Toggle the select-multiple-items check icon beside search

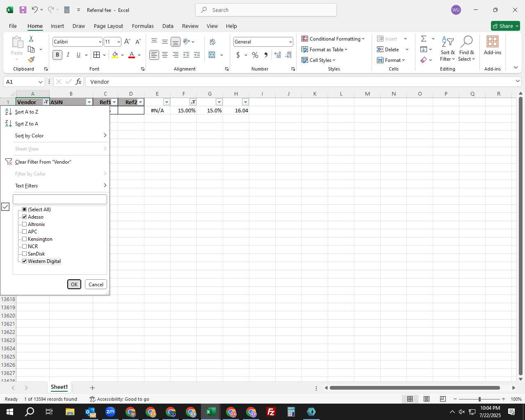coord(5,207)
